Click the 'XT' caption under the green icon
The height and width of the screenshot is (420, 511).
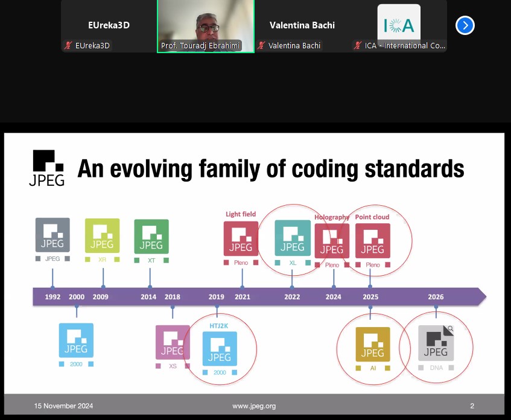pos(151,261)
